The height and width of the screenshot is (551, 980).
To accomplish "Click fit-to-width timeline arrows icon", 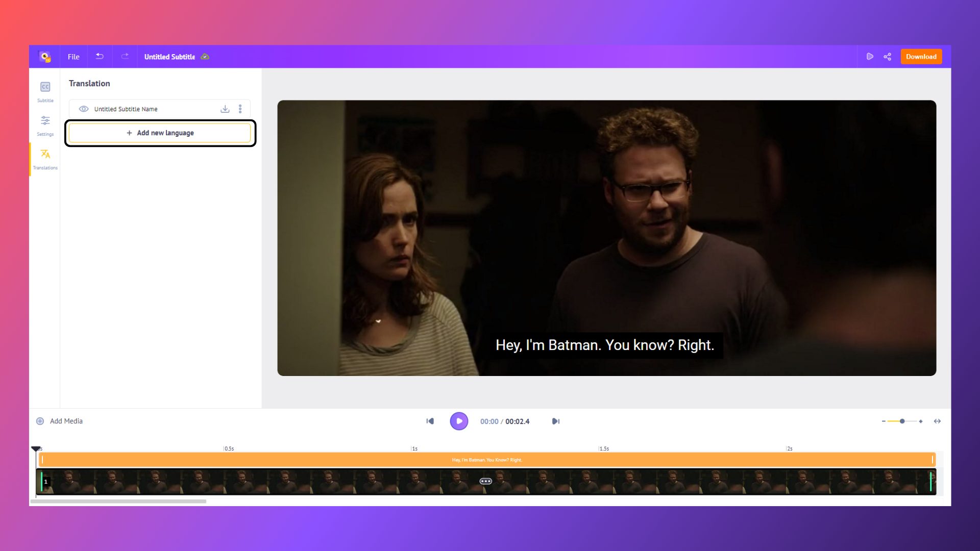I will click(937, 421).
